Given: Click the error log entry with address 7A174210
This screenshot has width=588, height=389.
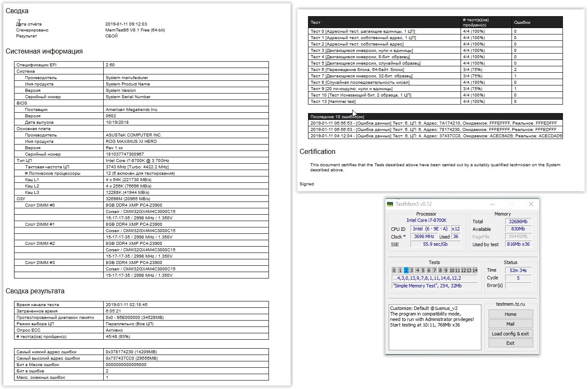Looking at the screenshot, I should click(x=435, y=123).
